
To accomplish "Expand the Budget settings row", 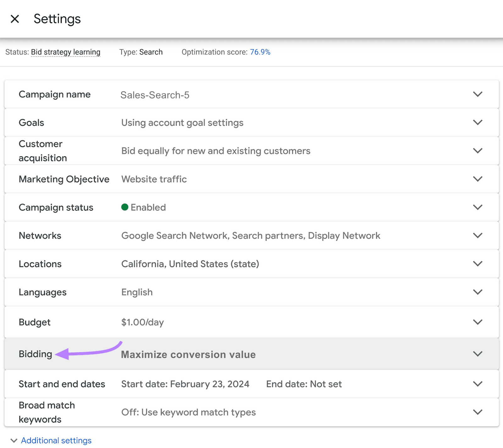I will 477,322.
